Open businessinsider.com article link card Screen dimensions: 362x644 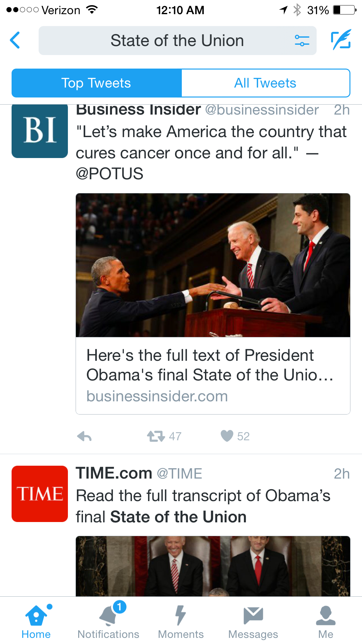coord(213,375)
